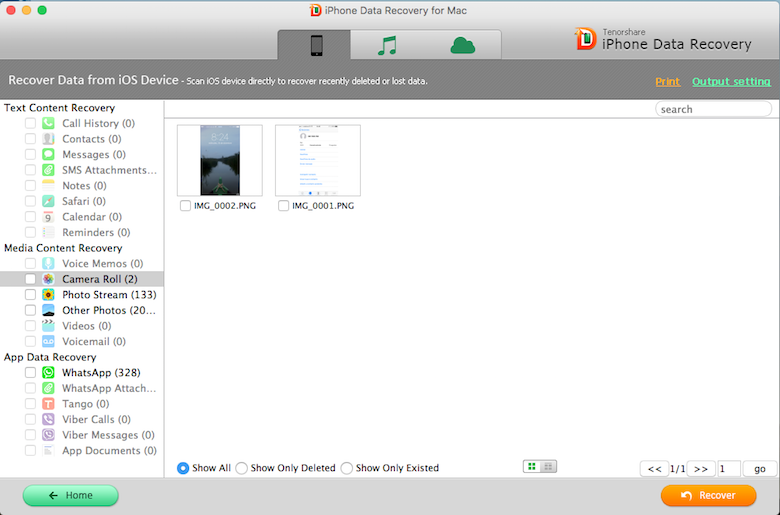Click the green Home button
780x515 pixels.
(x=71, y=495)
